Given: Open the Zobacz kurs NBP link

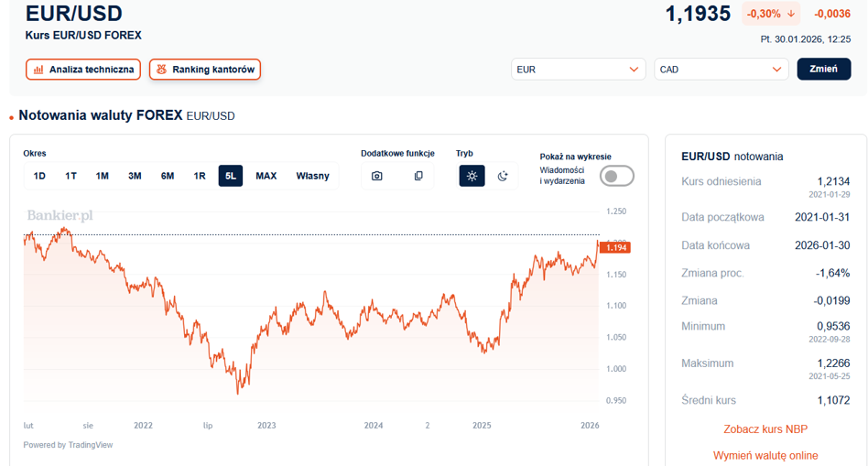Looking at the screenshot, I should [x=765, y=428].
